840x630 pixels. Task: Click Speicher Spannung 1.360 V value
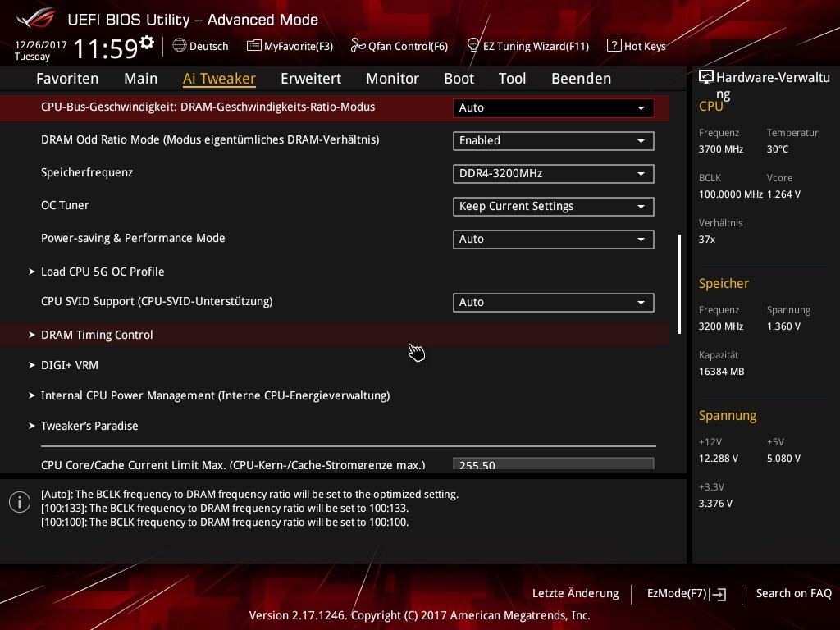point(783,326)
